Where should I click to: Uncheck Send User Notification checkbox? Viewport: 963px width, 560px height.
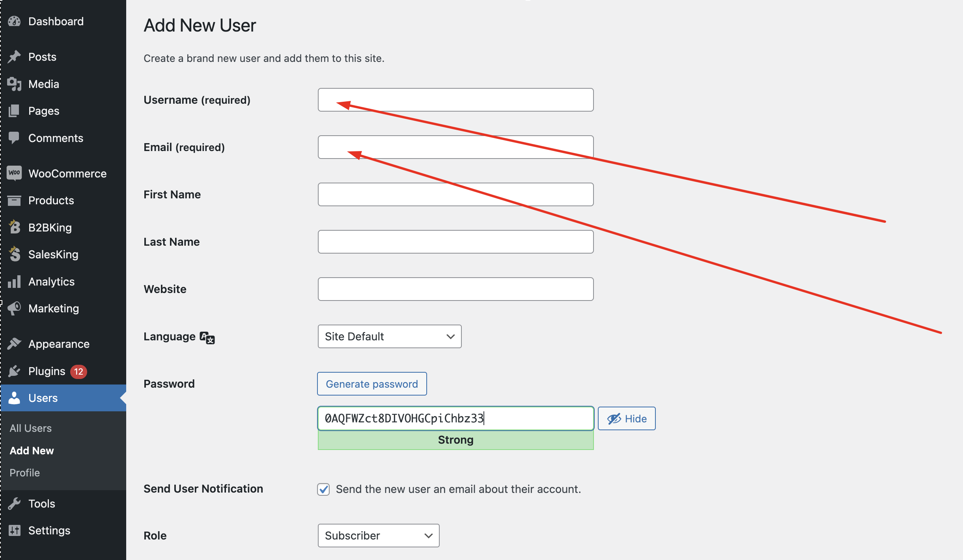click(x=323, y=489)
